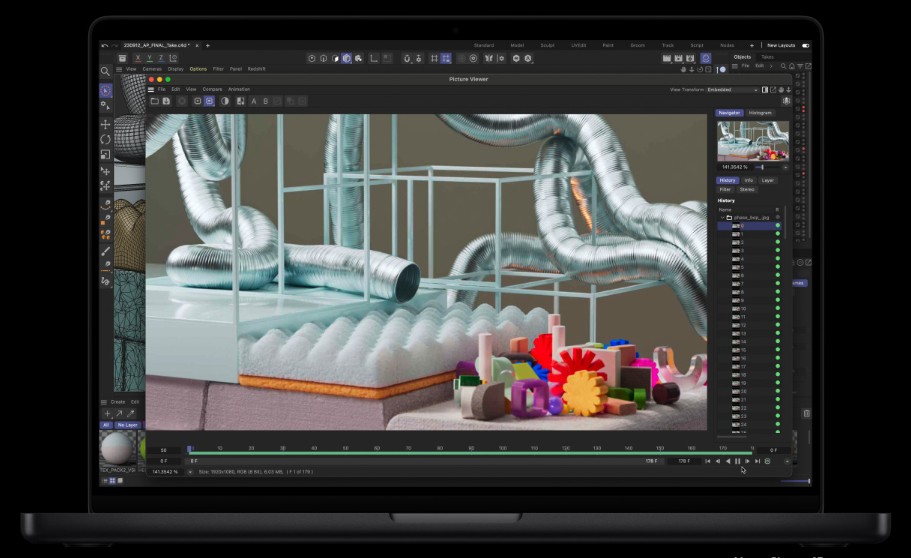This screenshot has height=558, width=911.
Task: Click the A compare icon in Picture Viewer
Action: tap(253, 101)
